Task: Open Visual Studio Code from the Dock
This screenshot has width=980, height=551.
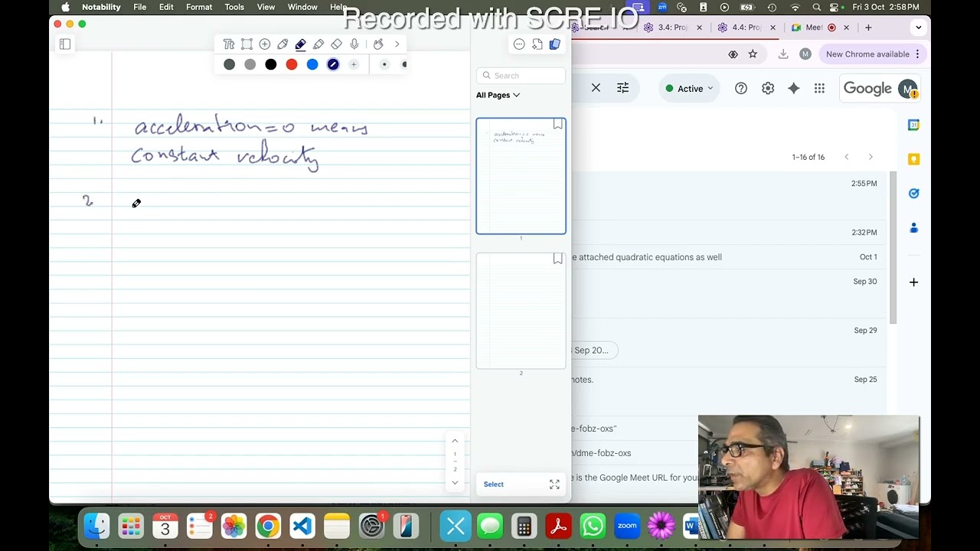Action: (x=302, y=527)
